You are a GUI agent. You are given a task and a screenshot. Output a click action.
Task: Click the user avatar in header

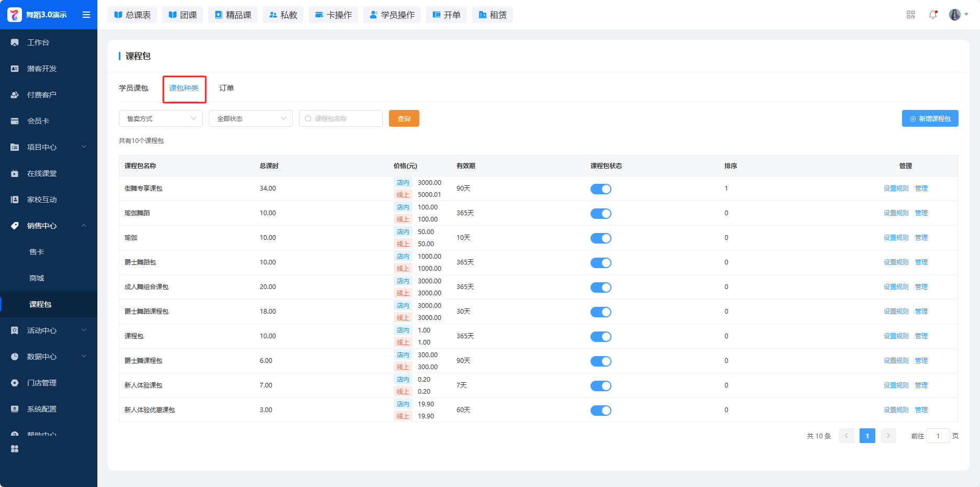[955, 15]
